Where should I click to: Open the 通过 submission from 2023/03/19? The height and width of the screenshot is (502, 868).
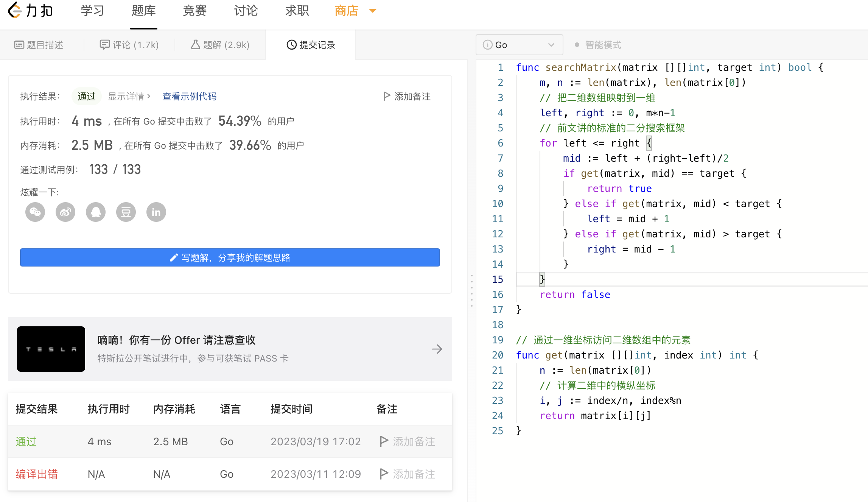tap(26, 441)
